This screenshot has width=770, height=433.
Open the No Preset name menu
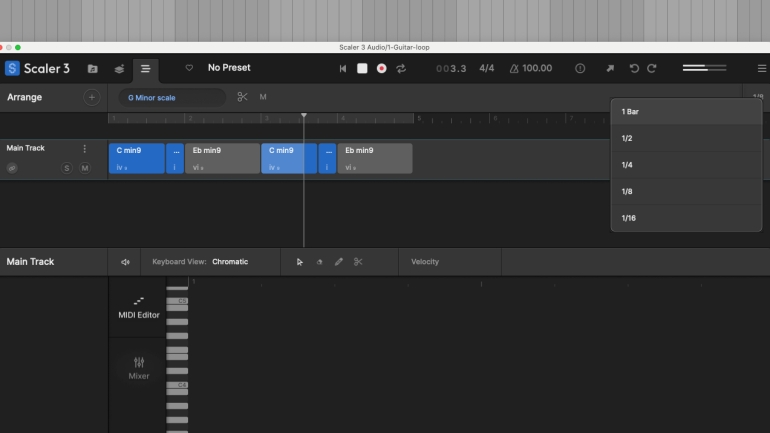(x=229, y=68)
